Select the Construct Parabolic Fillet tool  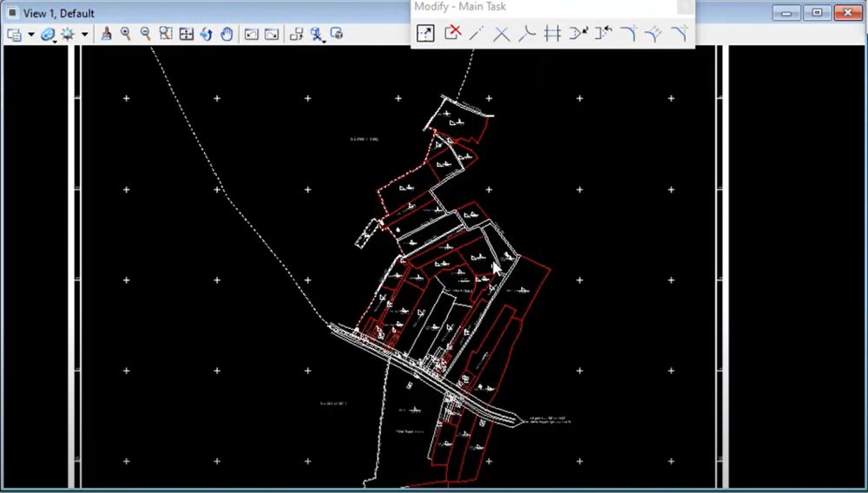[654, 33]
